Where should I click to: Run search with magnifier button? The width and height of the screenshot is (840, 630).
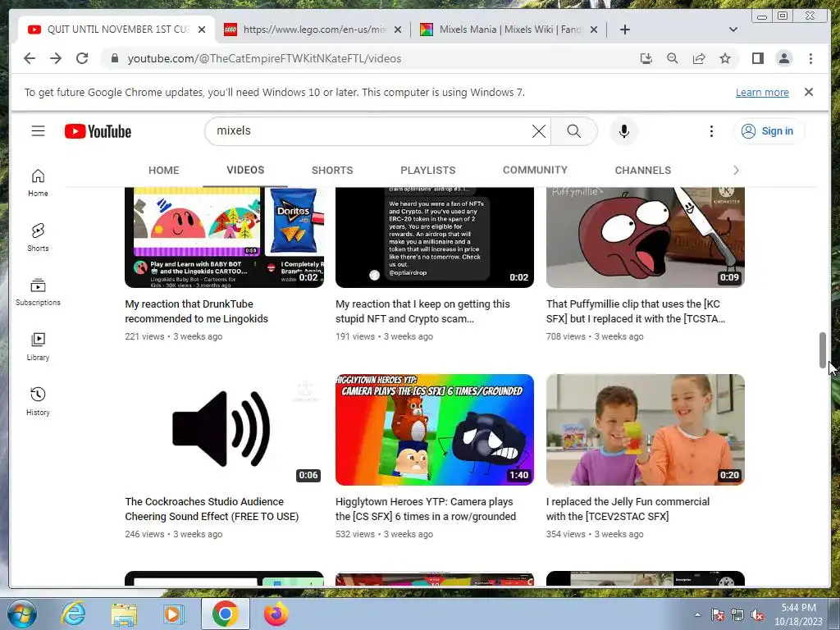pyautogui.click(x=573, y=130)
